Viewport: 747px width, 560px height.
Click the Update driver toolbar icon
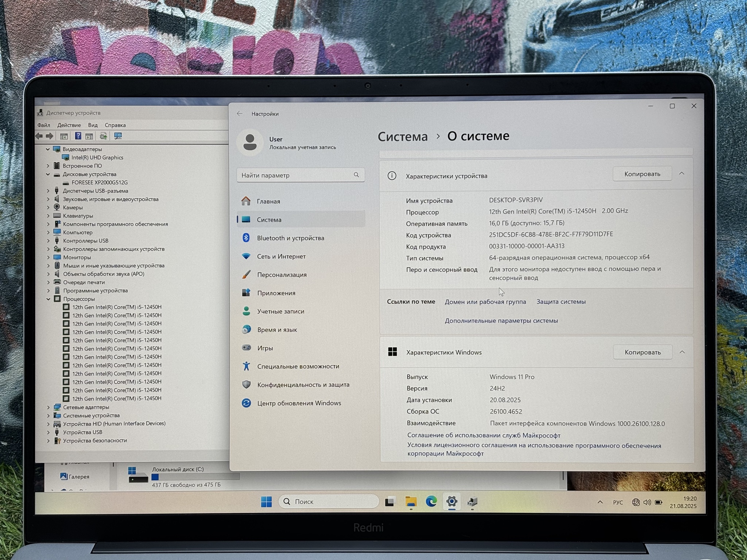coord(103,136)
